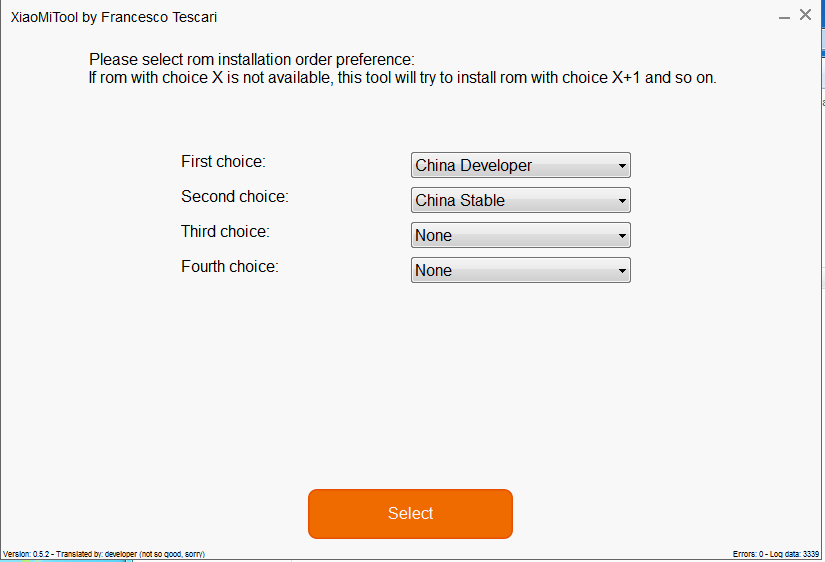Close the XiaoMiTool window
This screenshot has width=825, height=562.
click(x=805, y=15)
